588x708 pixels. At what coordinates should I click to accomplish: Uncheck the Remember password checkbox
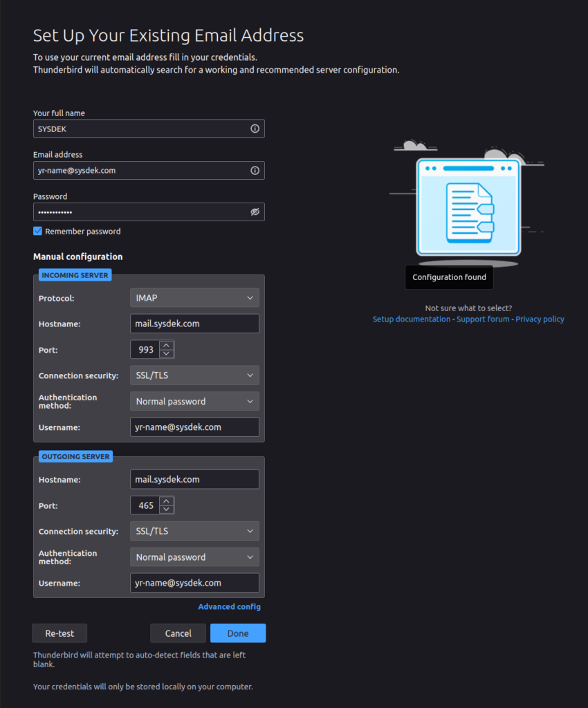(x=38, y=232)
